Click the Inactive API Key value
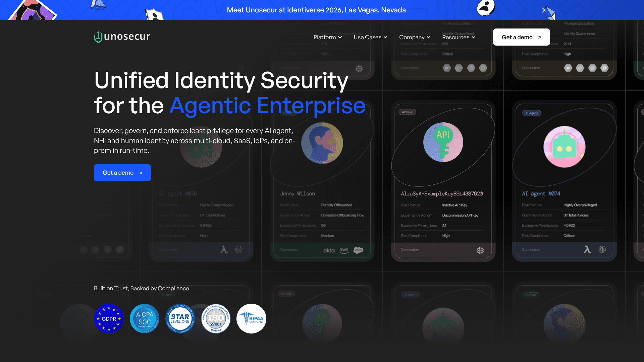The height and width of the screenshot is (362, 644). pos(454,205)
